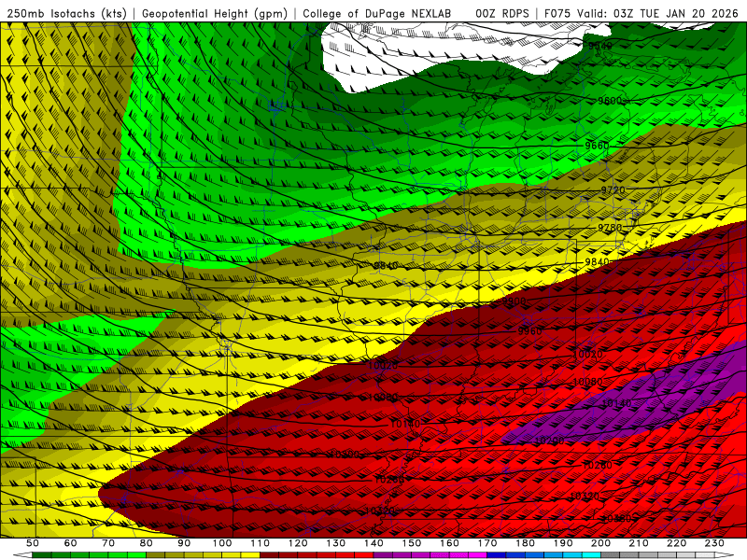The height and width of the screenshot is (560, 747).
Task: Click the 100 knot legend label
Action: 222,543
